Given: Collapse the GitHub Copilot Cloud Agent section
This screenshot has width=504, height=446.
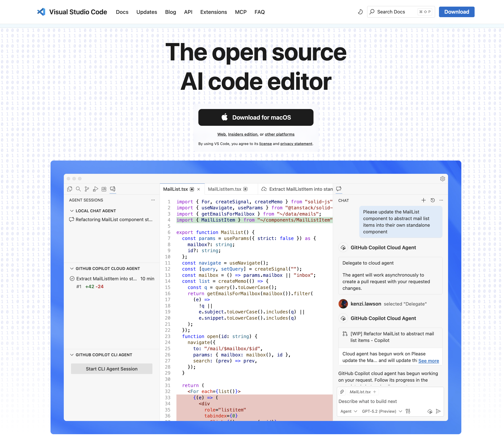Looking at the screenshot, I should point(72,269).
